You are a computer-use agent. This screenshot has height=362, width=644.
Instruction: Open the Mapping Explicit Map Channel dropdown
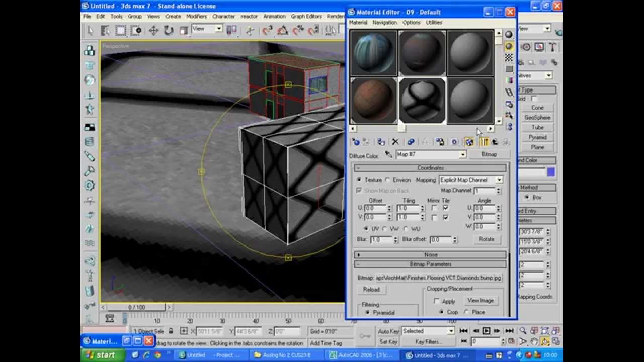499,179
